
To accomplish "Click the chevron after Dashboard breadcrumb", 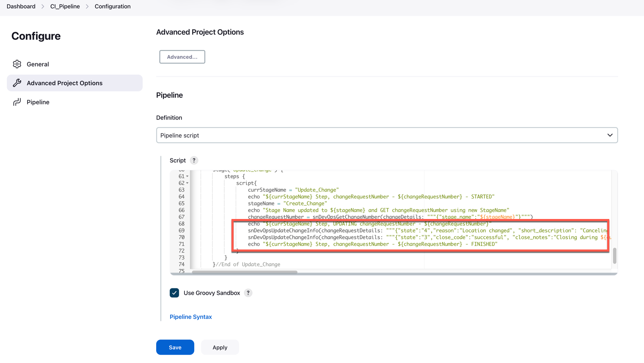I will tap(43, 6).
